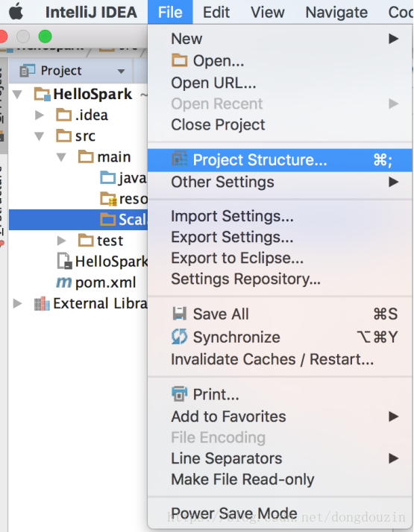
Task: Expand the test folder arrow
Action: (61, 241)
